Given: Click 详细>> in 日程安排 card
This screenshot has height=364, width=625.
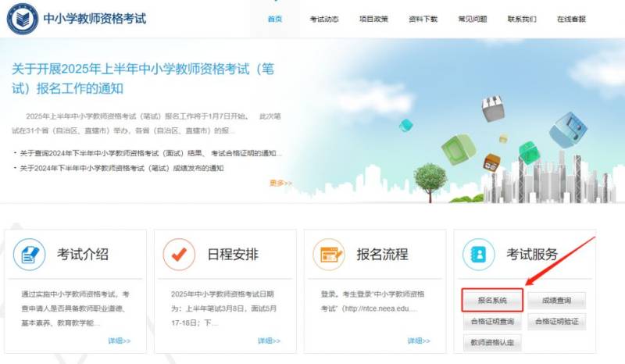Looking at the screenshot, I should (269, 341).
